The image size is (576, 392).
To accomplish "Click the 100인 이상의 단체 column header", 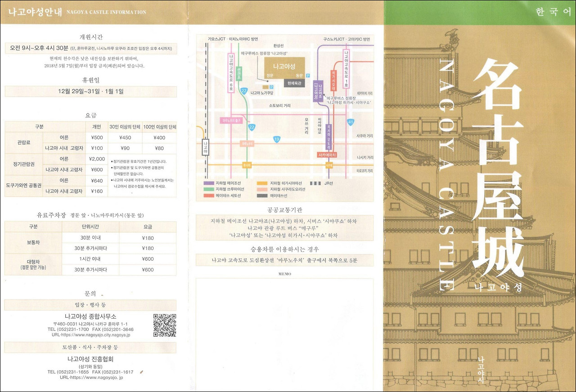I will pyautogui.click(x=159, y=127).
